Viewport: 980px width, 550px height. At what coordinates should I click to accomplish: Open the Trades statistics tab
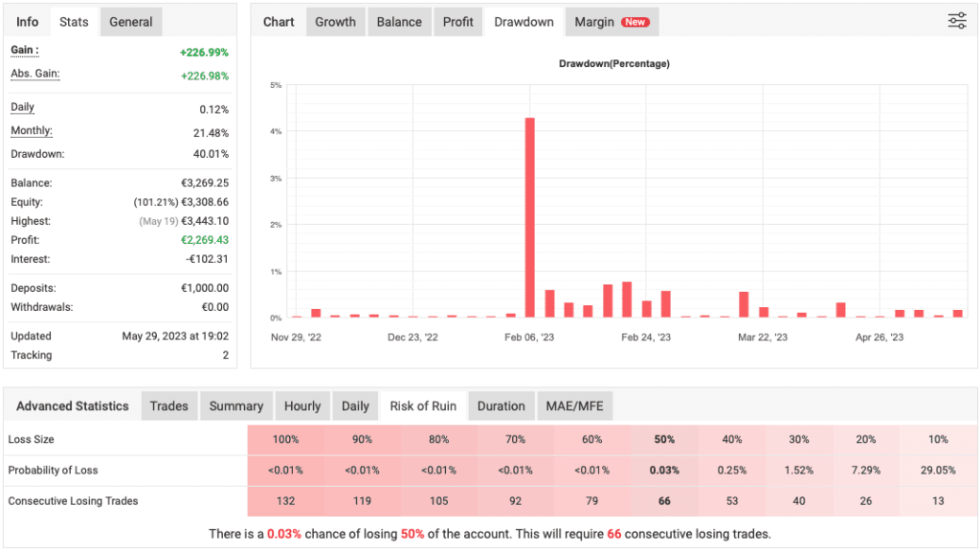pyautogui.click(x=169, y=406)
